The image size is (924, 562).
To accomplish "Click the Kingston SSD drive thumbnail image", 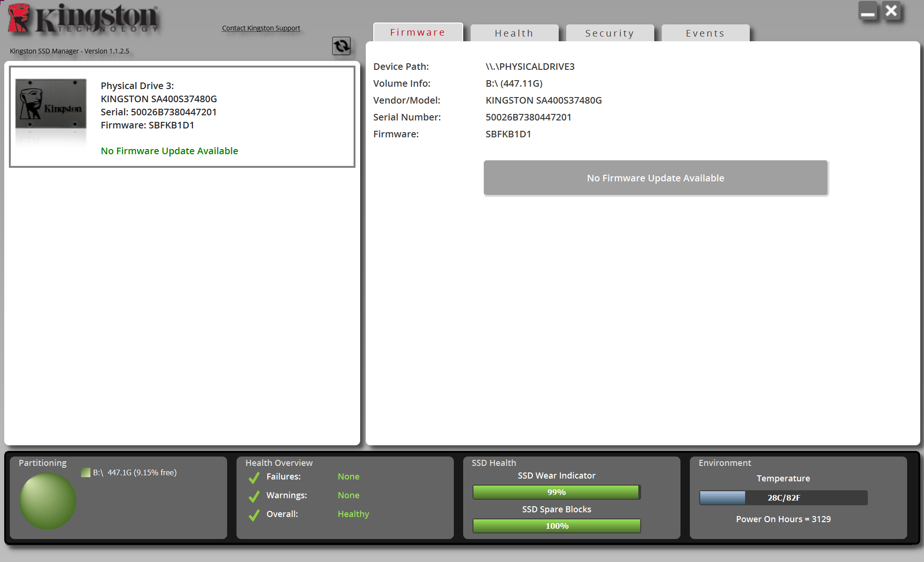I will 51,104.
